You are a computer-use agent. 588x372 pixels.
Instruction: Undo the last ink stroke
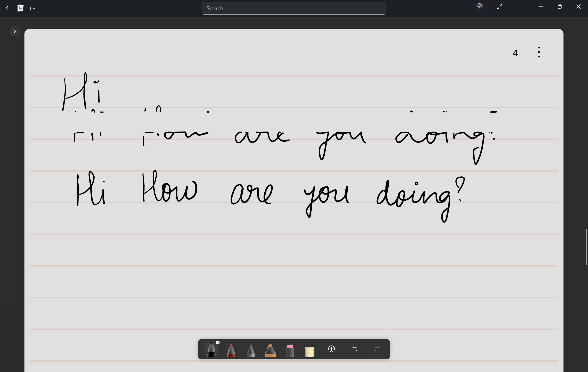(355, 349)
